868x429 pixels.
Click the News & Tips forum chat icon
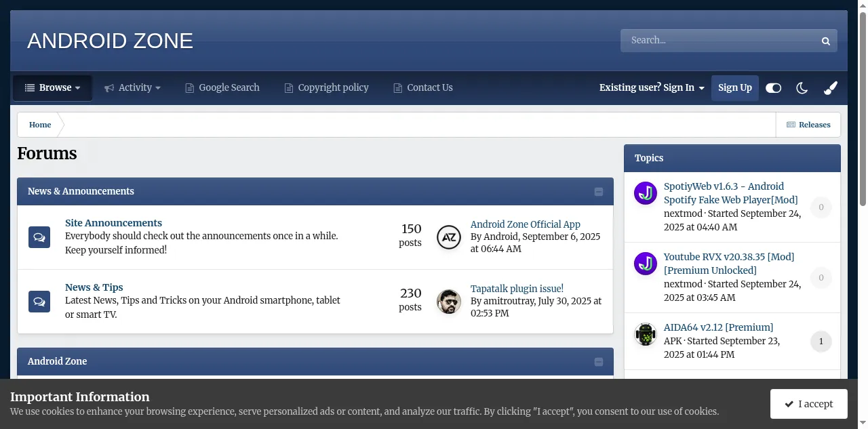point(39,302)
